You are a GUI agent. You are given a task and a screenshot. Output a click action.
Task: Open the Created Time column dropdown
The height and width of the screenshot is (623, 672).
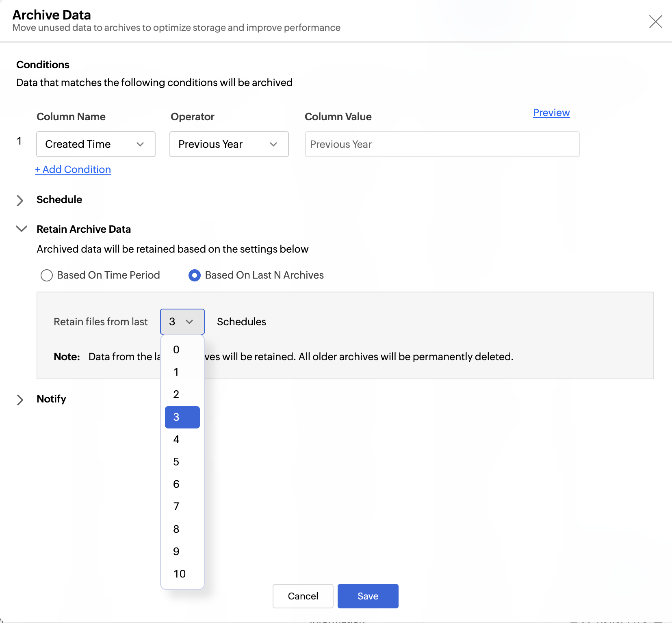tap(96, 144)
